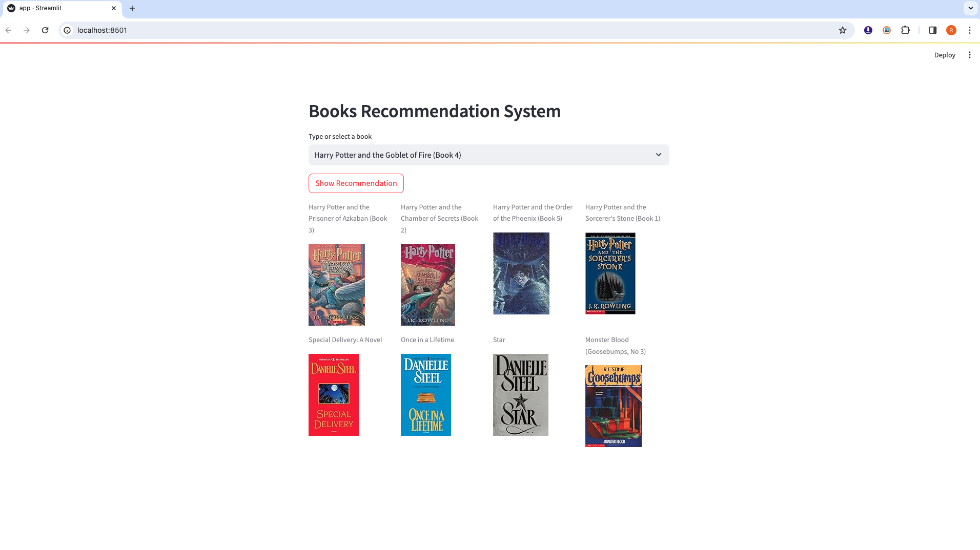Click the browser forward arrow
This screenshot has height=550, width=980.
pyautogui.click(x=27, y=30)
